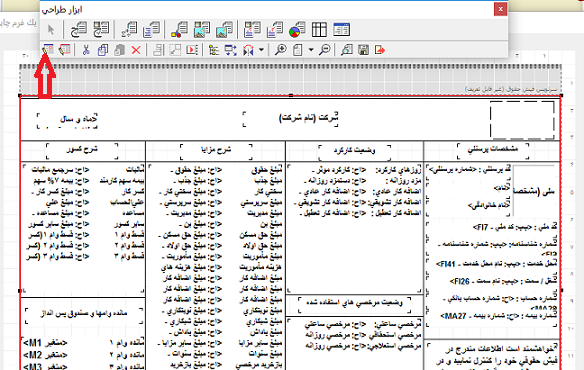Insert a pie chart object
The width and height of the screenshot is (584, 370).
[297, 29]
